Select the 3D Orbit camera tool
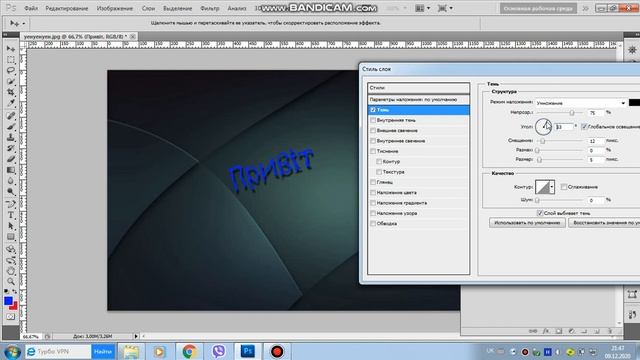 pyautogui.click(x=11, y=260)
